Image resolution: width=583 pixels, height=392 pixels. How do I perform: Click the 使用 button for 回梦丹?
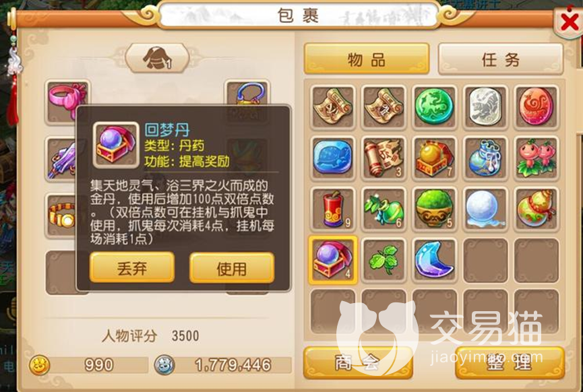click(232, 268)
